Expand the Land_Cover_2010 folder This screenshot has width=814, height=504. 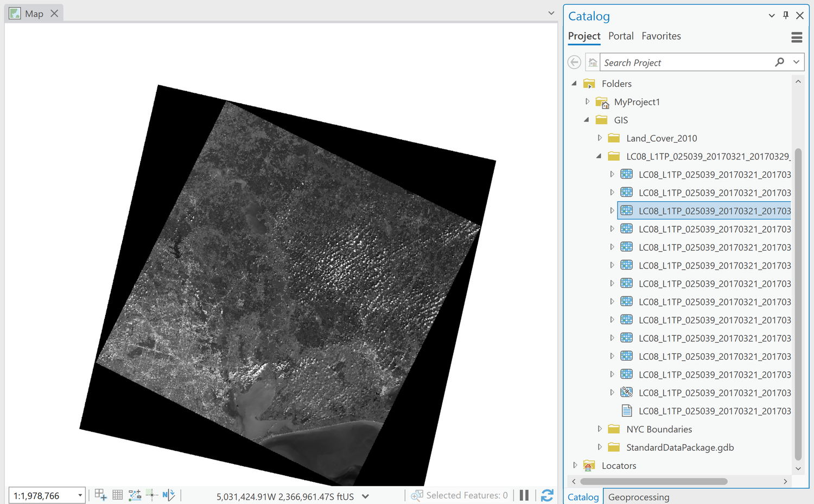click(x=599, y=138)
